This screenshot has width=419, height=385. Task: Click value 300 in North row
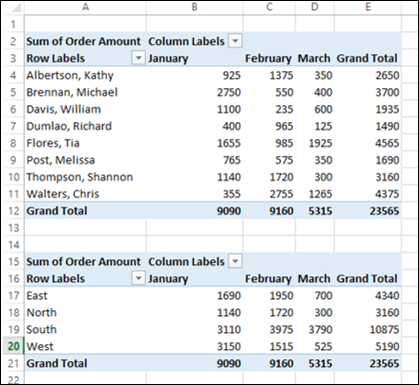[323, 313]
